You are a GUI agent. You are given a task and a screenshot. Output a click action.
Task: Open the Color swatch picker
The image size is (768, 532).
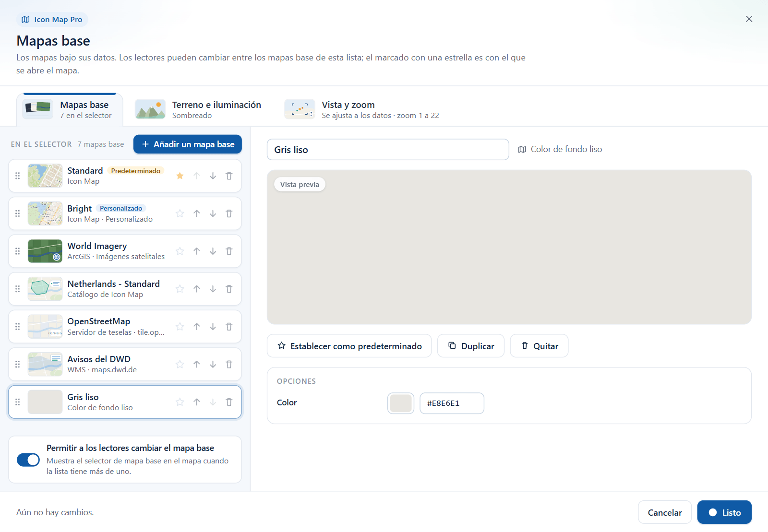tap(401, 403)
